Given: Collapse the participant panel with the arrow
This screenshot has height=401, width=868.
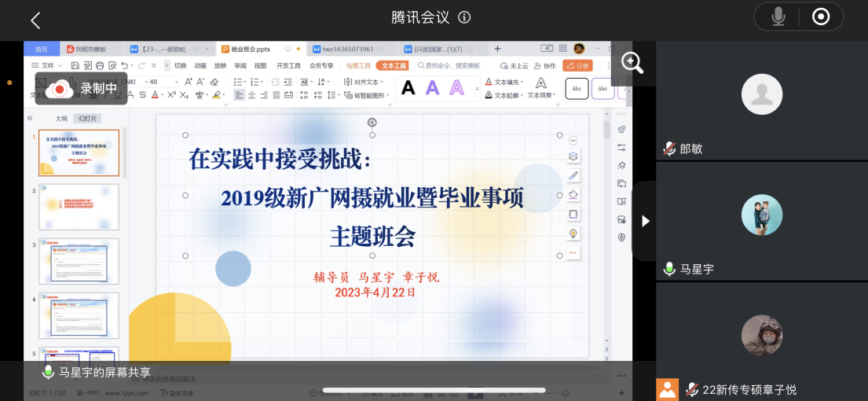Looking at the screenshot, I should pyautogui.click(x=645, y=221).
